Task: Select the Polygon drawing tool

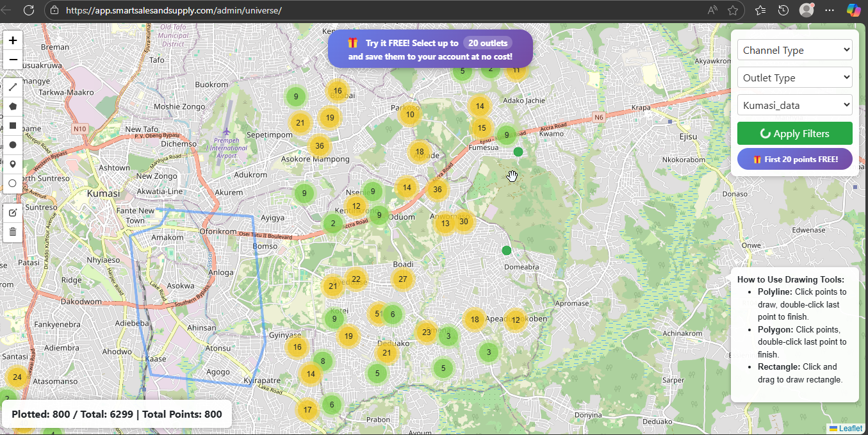Action: coord(13,106)
